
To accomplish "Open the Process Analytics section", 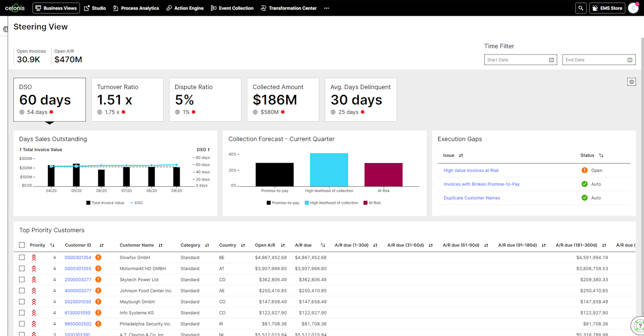I will (x=136, y=8).
